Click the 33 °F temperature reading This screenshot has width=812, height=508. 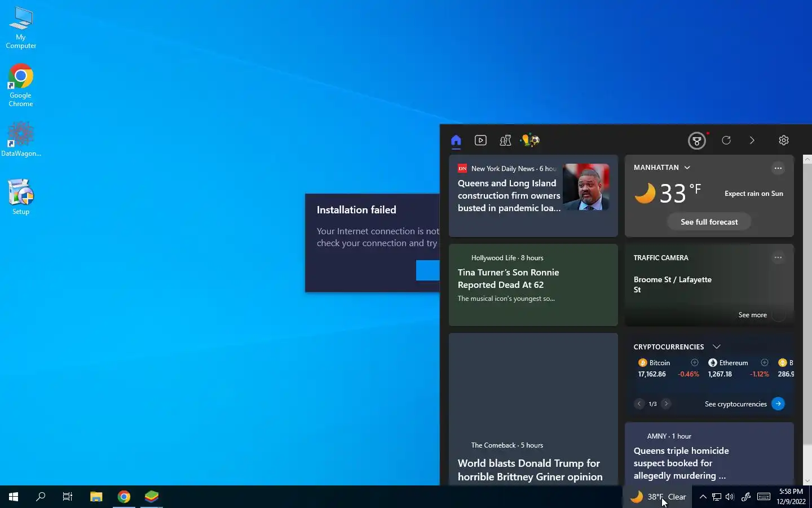[x=681, y=193]
